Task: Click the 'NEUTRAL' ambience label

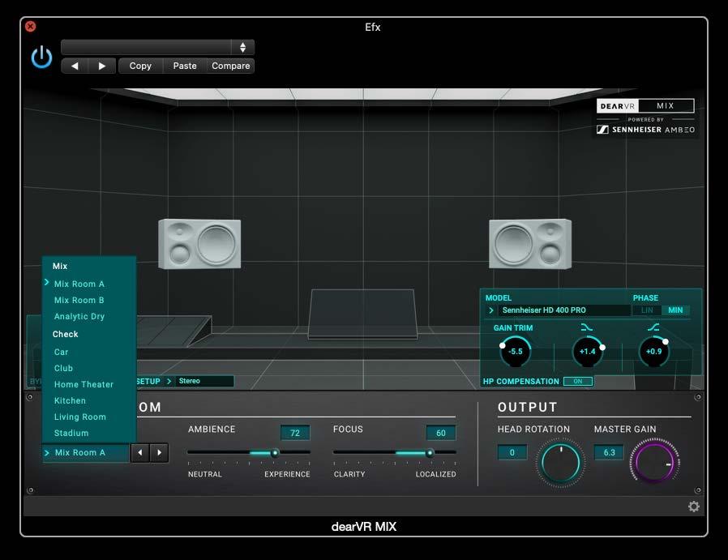Action: 205,474
